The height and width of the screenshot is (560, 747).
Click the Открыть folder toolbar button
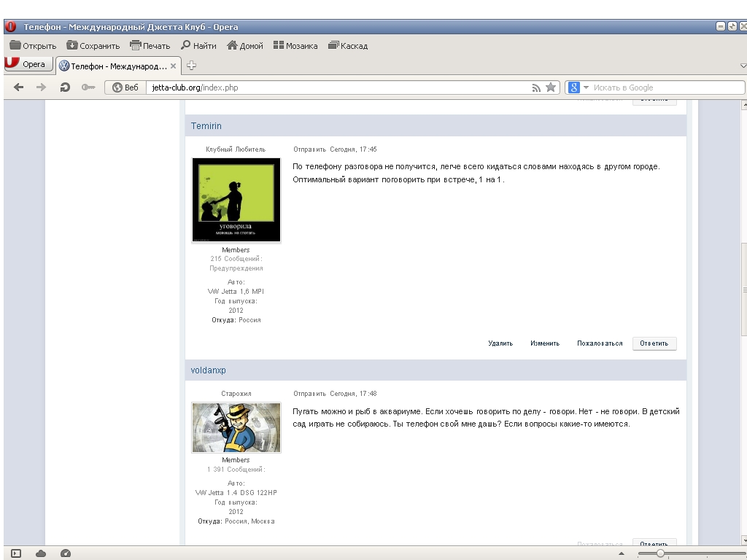33,46
